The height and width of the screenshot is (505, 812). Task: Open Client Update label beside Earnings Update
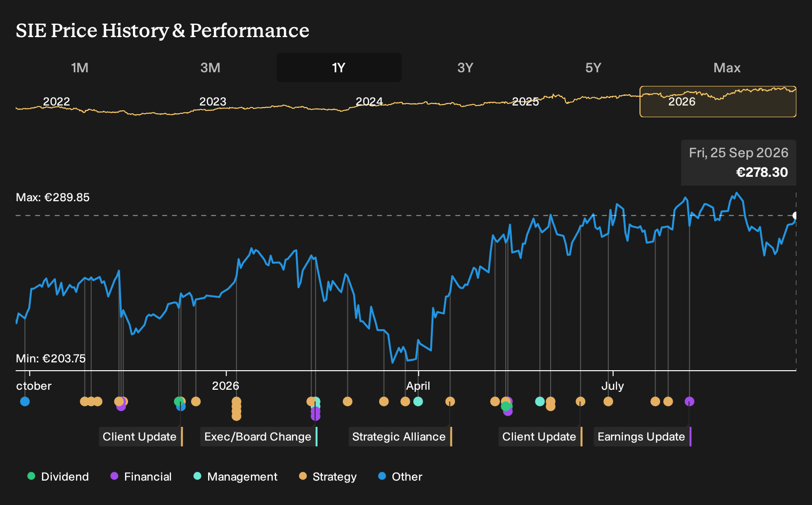click(x=540, y=437)
